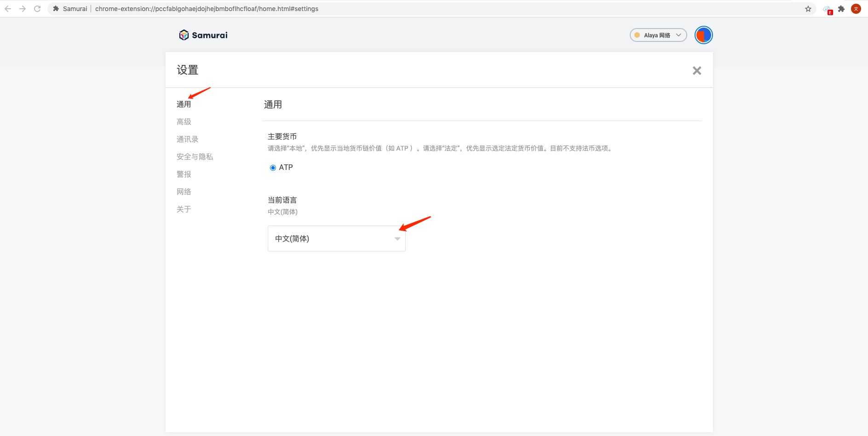
Task: Open the 中文(简体) language dropdown
Action: coord(336,238)
